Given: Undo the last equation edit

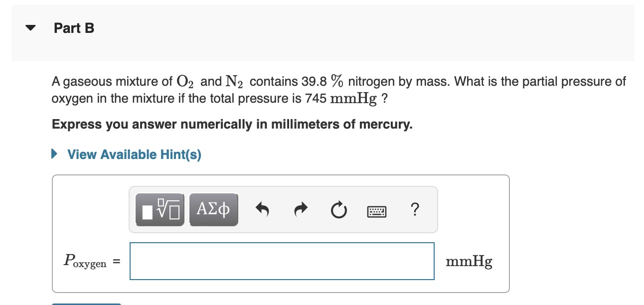Looking at the screenshot, I should pyautogui.click(x=263, y=210).
